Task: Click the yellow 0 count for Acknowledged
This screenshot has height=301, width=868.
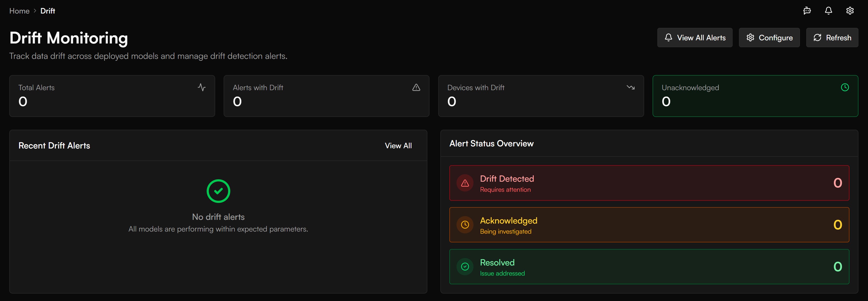Action: click(838, 225)
